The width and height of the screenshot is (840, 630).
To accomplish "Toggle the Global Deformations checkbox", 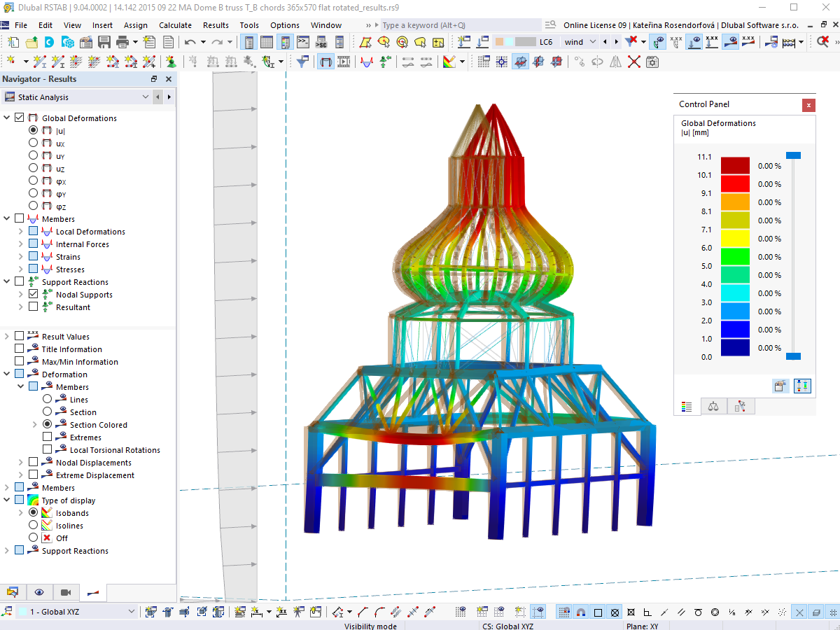I will coord(19,118).
